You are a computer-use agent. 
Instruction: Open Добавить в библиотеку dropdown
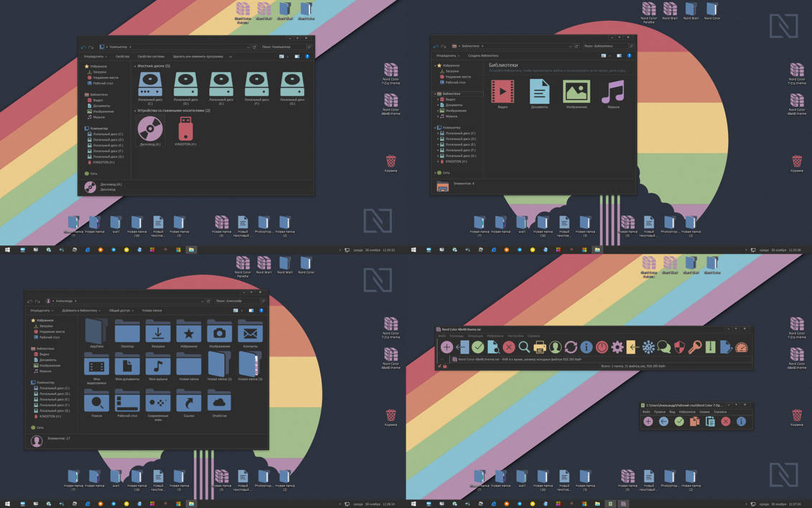[x=81, y=310]
